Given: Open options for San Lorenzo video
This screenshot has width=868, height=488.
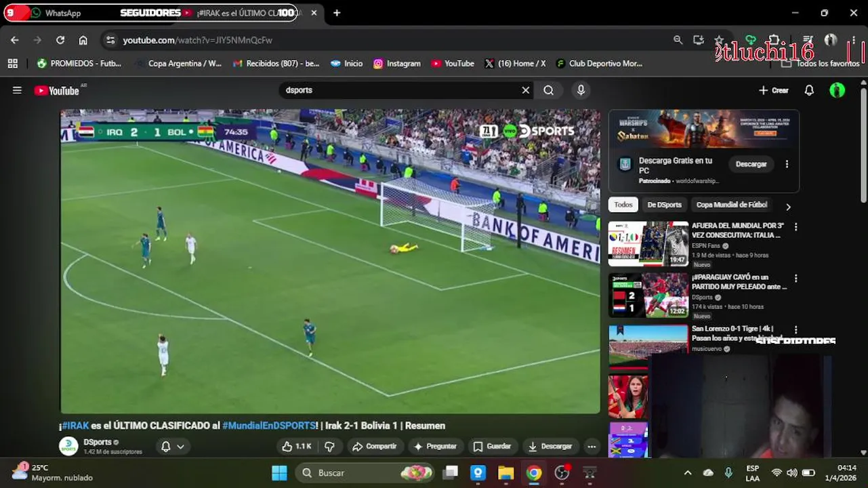Looking at the screenshot, I should point(796,330).
